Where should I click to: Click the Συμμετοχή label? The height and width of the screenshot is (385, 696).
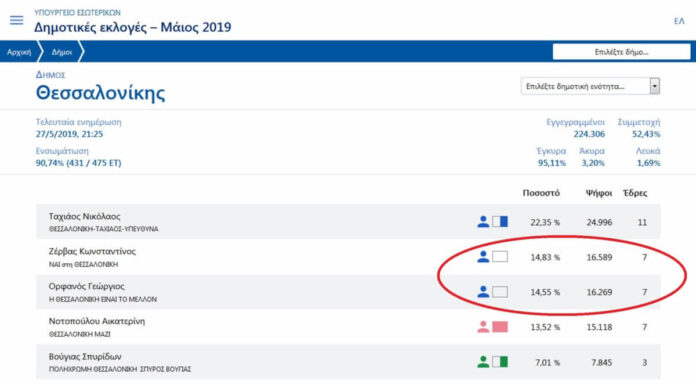point(639,122)
